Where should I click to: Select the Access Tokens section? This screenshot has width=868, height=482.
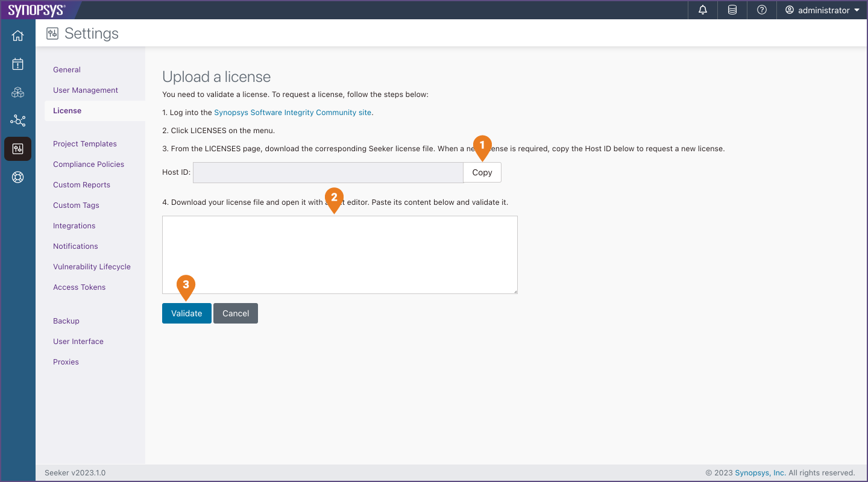[79, 287]
